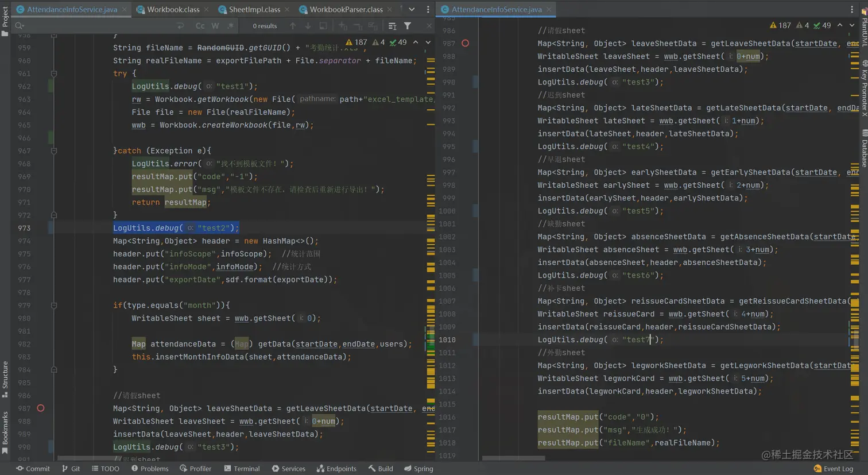868x475 pixels.
Task: Enable Regex search option in find bar
Action: pos(230,26)
